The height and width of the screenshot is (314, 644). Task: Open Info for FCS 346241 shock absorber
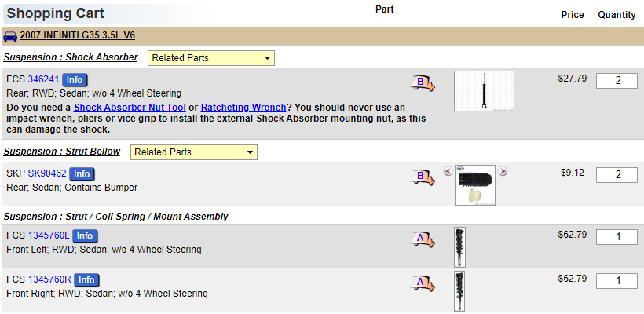(75, 80)
